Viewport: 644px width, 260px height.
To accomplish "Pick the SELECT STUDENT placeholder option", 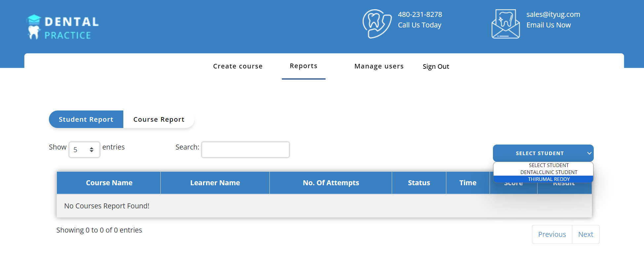I will 548,165.
